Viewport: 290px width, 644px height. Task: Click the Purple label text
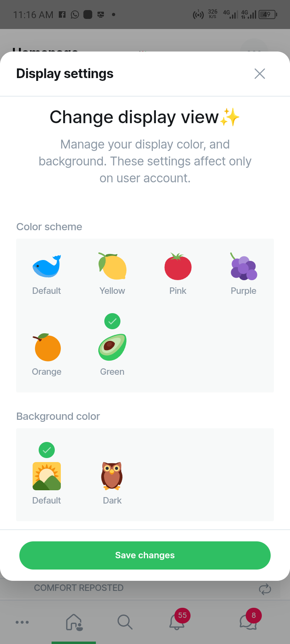pyautogui.click(x=244, y=291)
